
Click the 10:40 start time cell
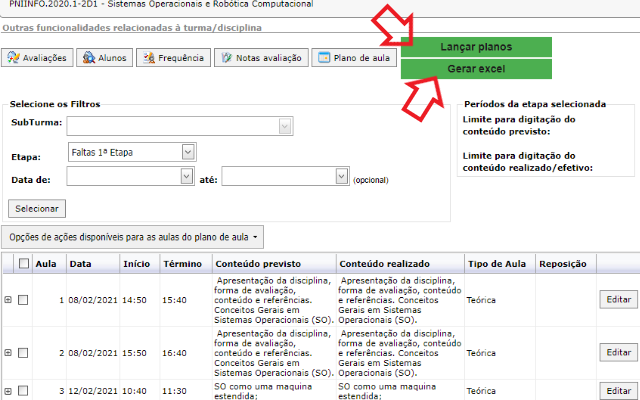(x=134, y=391)
